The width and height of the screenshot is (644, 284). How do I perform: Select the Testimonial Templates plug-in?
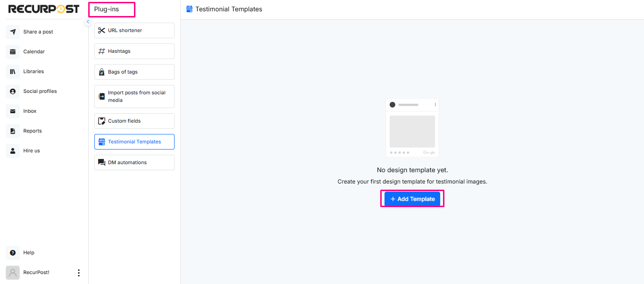click(x=134, y=142)
